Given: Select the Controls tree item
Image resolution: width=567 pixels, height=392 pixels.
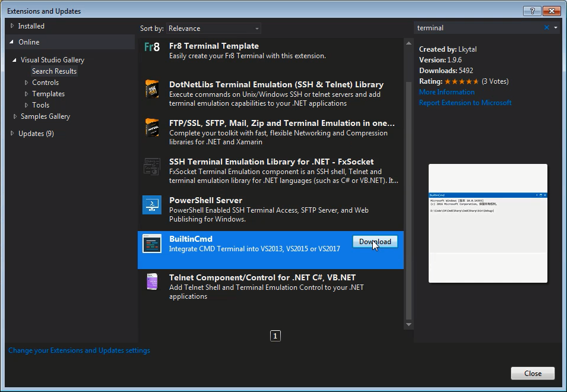Looking at the screenshot, I should click(x=45, y=83).
